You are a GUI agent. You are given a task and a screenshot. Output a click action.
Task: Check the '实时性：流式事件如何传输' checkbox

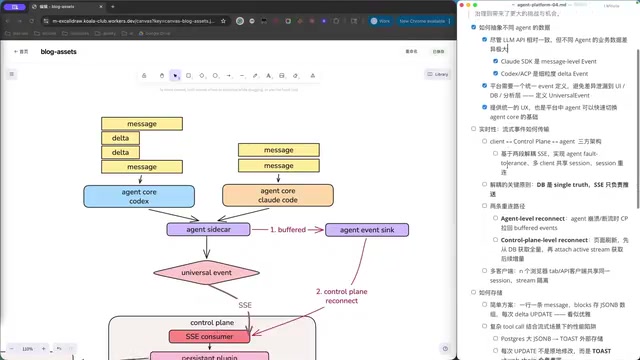click(x=473, y=129)
